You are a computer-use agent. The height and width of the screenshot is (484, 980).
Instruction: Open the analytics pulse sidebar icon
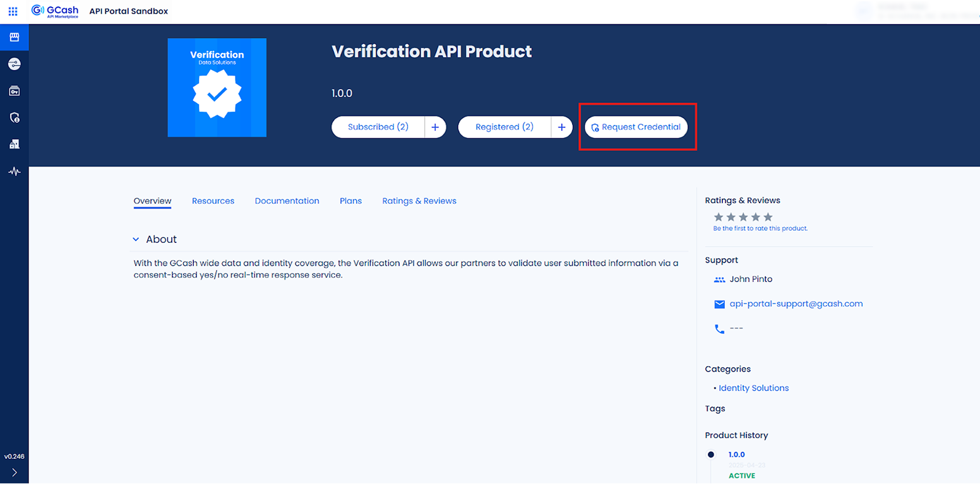click(x=15, y=172)
